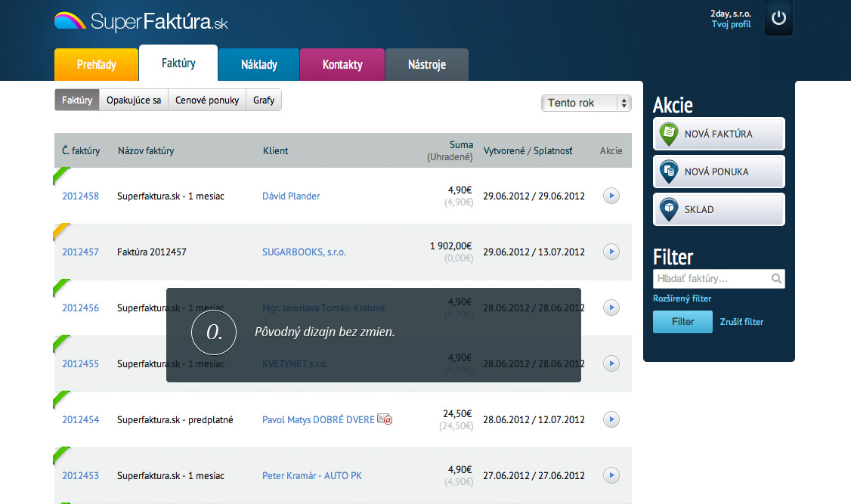View the Grafy sub-tab
Image resolution: width=851 pixels, height=504 pixels.
tap(264, 100)
